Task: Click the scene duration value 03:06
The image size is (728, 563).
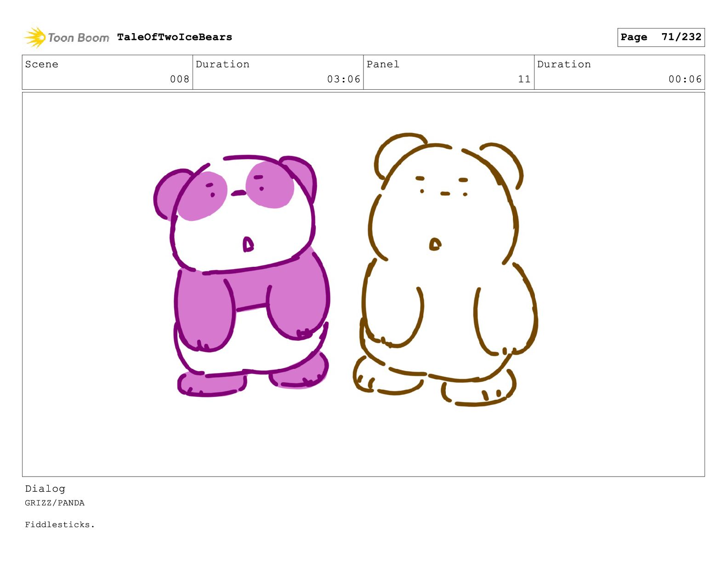Action: (344, 79)
